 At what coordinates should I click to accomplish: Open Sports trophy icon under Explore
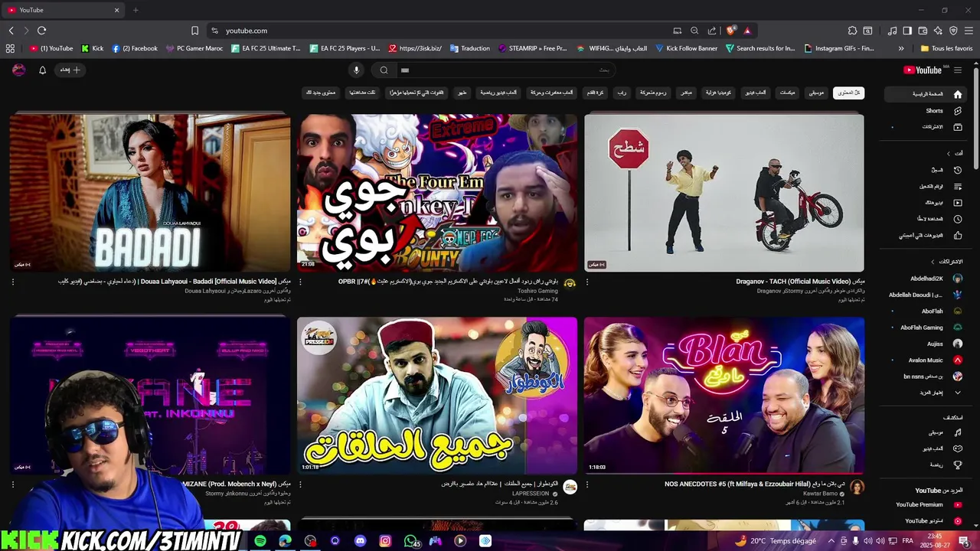pos(958,465)
